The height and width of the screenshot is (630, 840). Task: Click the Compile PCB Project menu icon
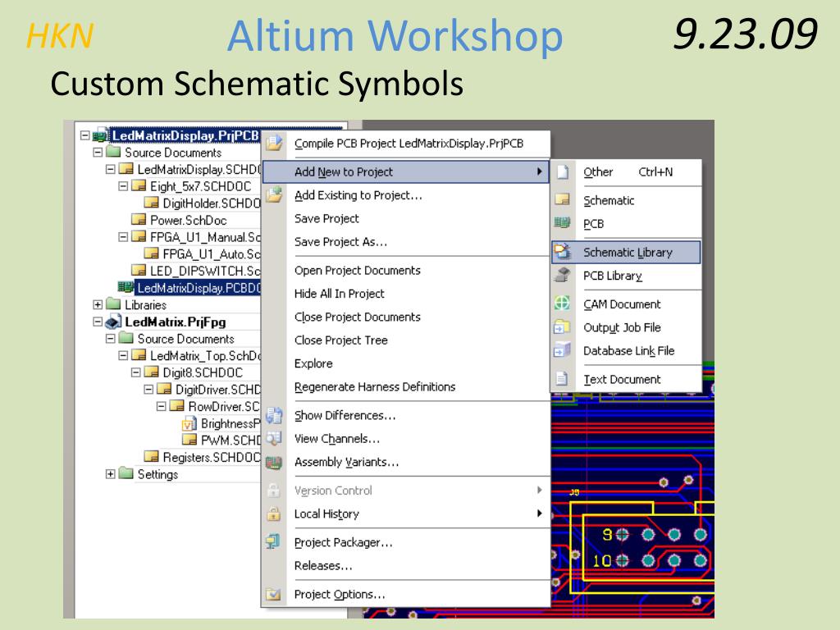274,143
